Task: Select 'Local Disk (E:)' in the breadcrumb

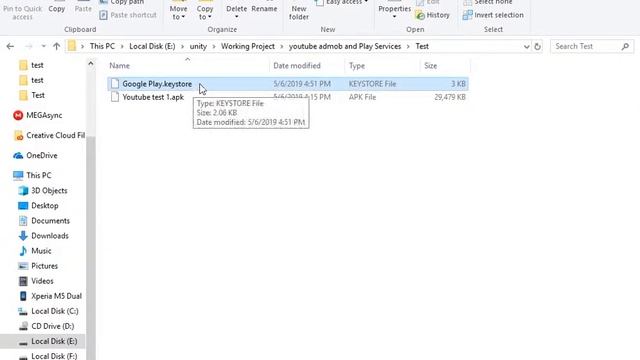Action: (x=152, y=47)
